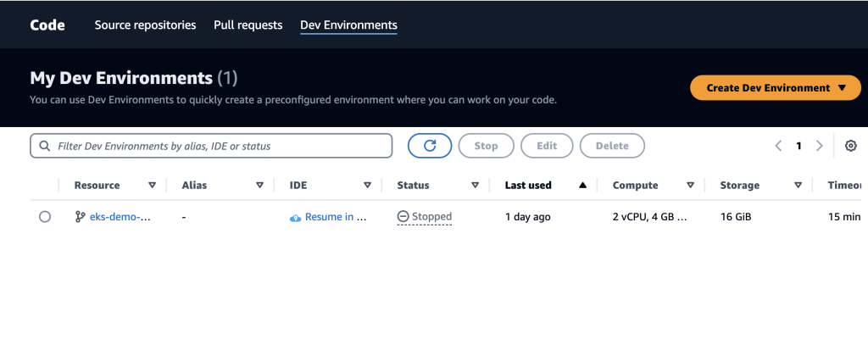
Task: Click page number 1
Action: (798, 146)
